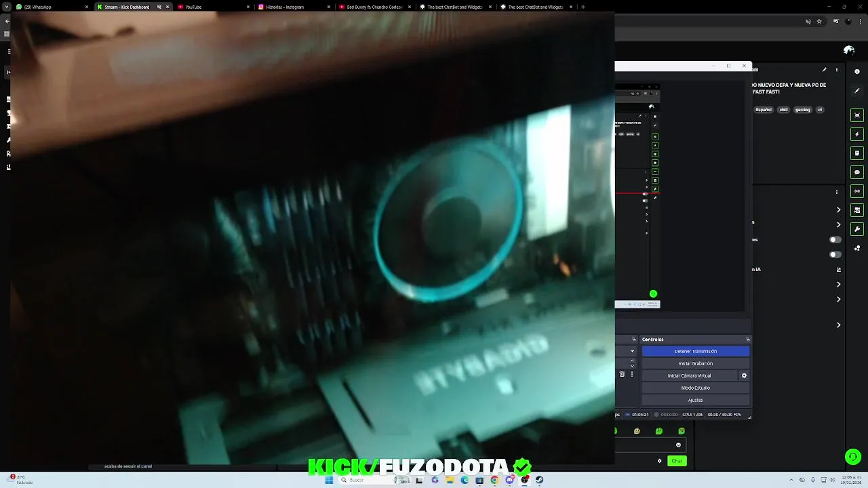The width and height of the screenshot is (868, 488).
Task: Select Español tag chip
Action: click(x=764, y=109)
